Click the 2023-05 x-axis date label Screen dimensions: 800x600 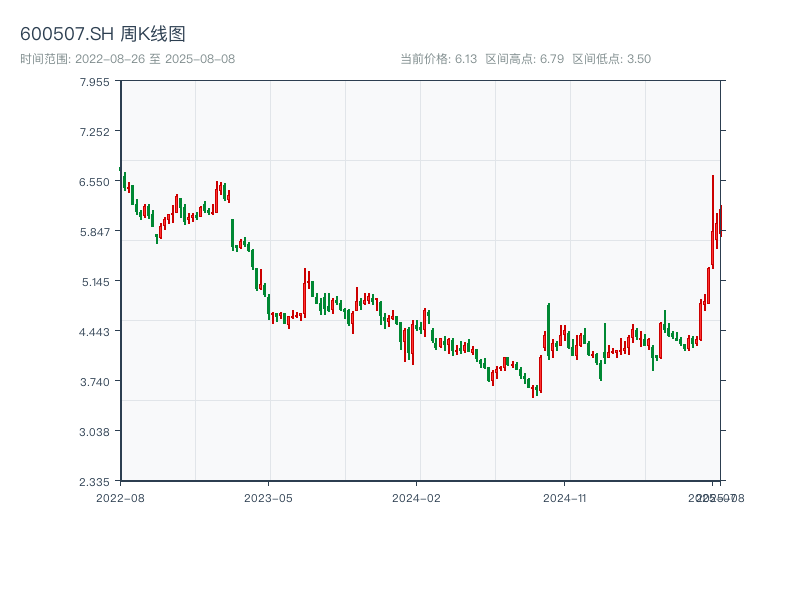click(268, 497)
